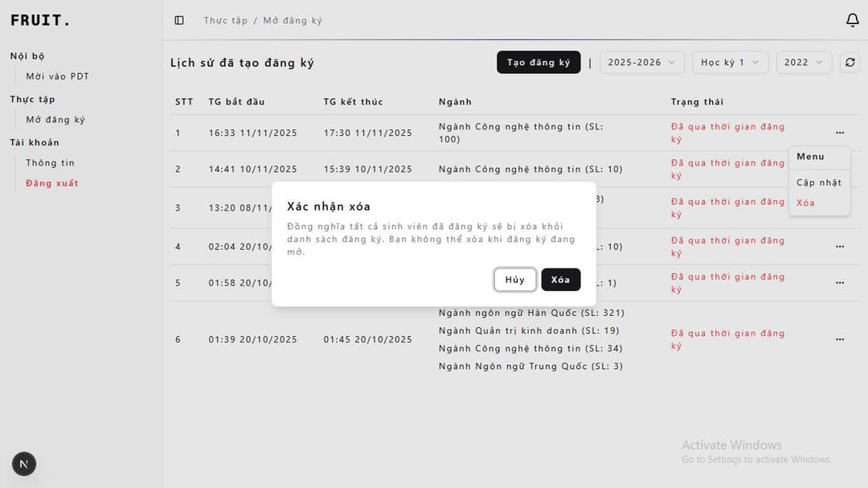Click the round Next.js N icon
Screen dimensions: 868x488
[x=24, y=464]
